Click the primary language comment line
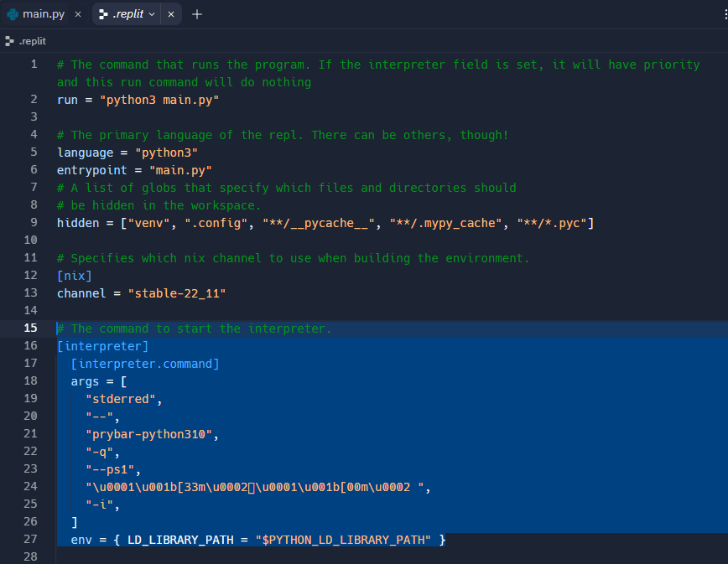This screenshot has width=728, height=564. point(283,135)
